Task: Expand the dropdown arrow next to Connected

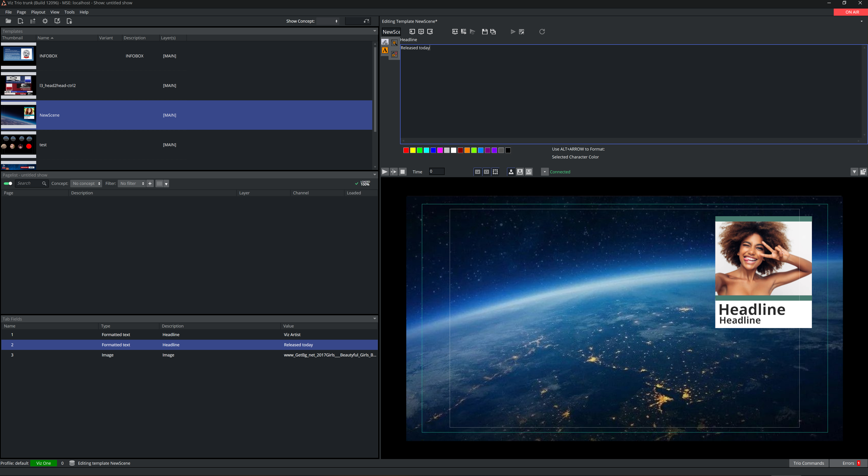Action: (545, 172)
